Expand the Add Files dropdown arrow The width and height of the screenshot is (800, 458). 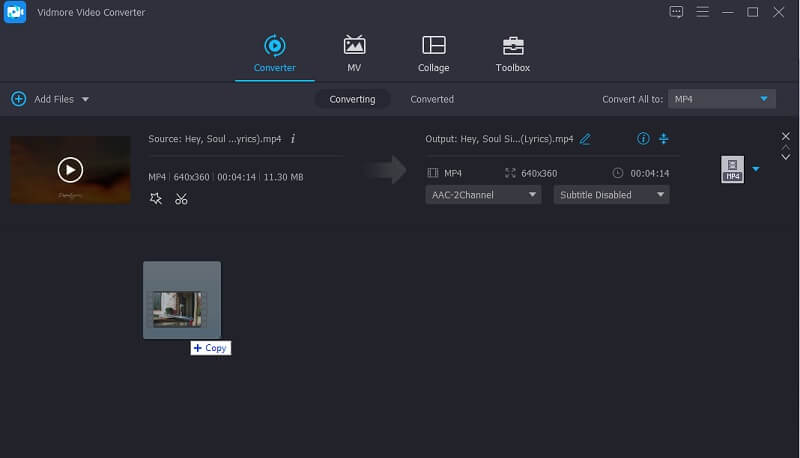85,99
